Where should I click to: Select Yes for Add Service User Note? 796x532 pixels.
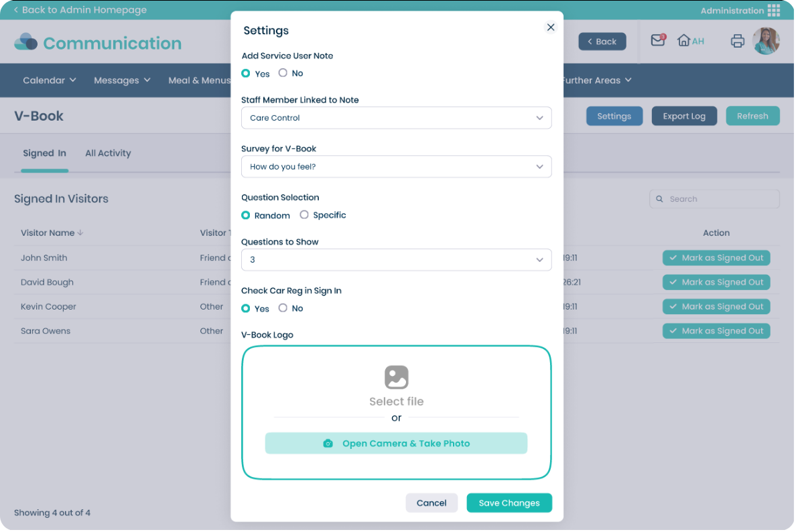pyautogui.click(x=247, y=74)
